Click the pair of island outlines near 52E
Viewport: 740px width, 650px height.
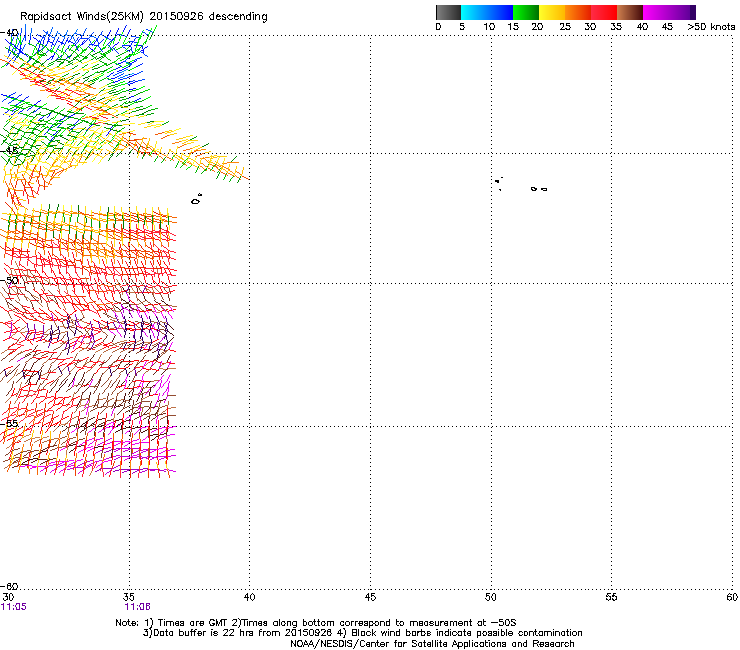[x=539, y=189]
